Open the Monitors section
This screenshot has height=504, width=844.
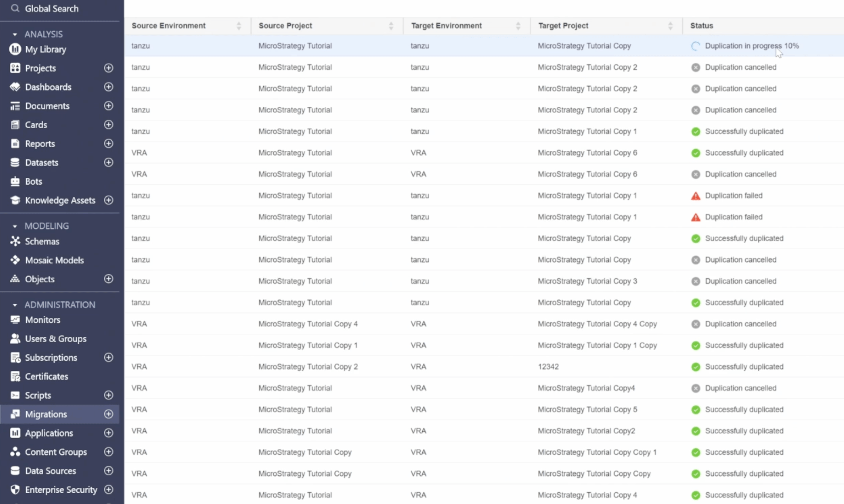coord(43,320)
